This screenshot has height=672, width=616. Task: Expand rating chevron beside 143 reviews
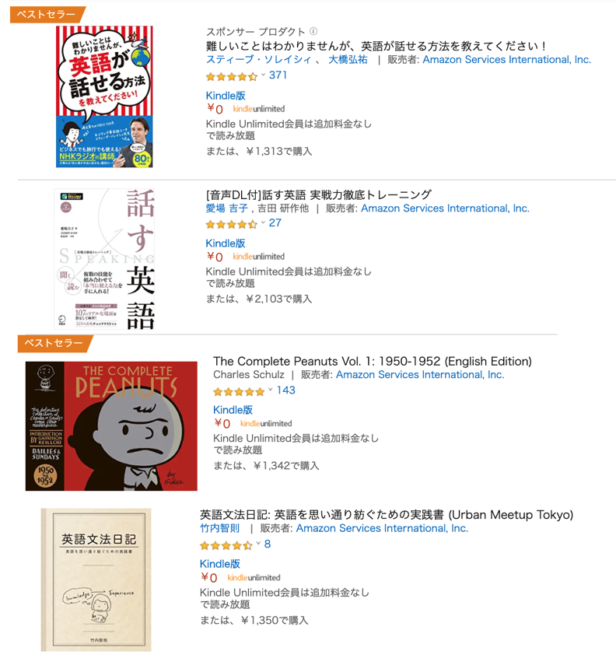(x=271, y=390)
